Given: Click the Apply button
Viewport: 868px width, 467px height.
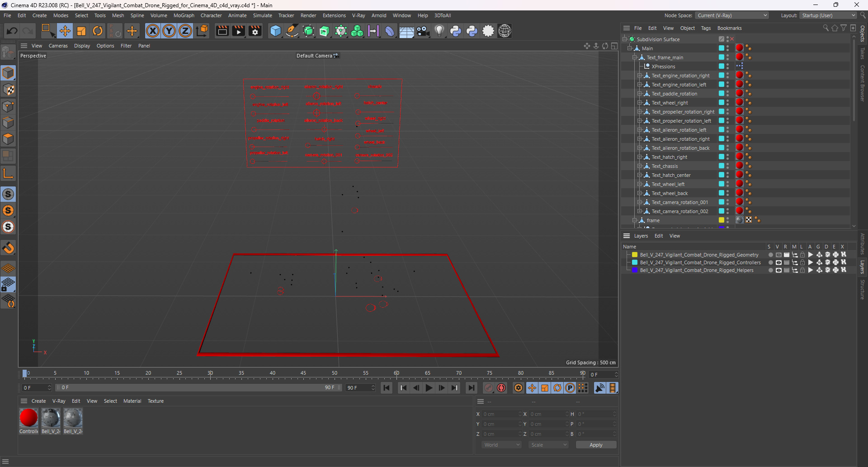Looking at the screenshot, I should pos(596,445).
